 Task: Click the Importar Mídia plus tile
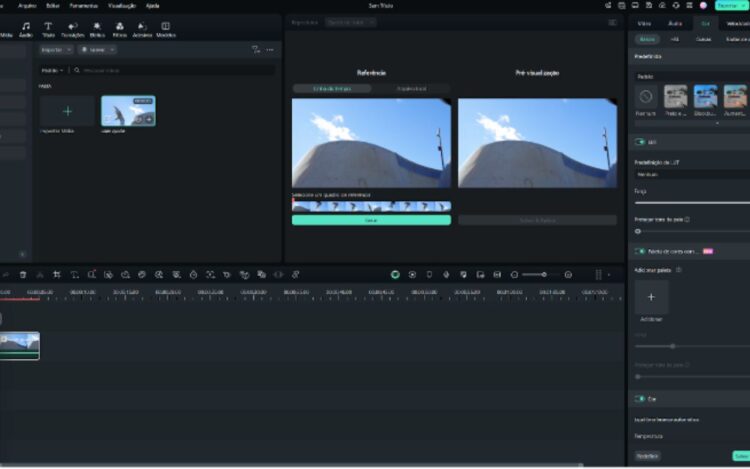coord(67,111)
